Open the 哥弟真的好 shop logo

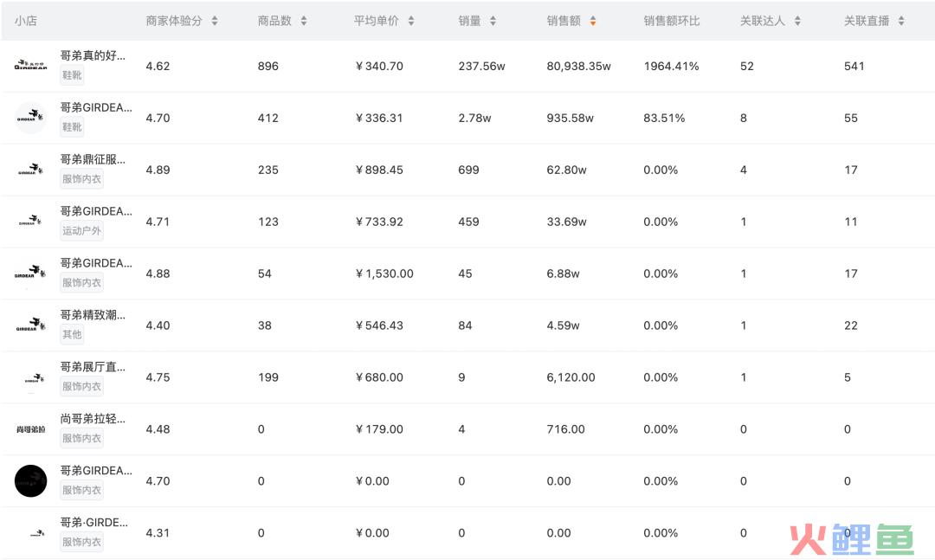pos(30,65)
